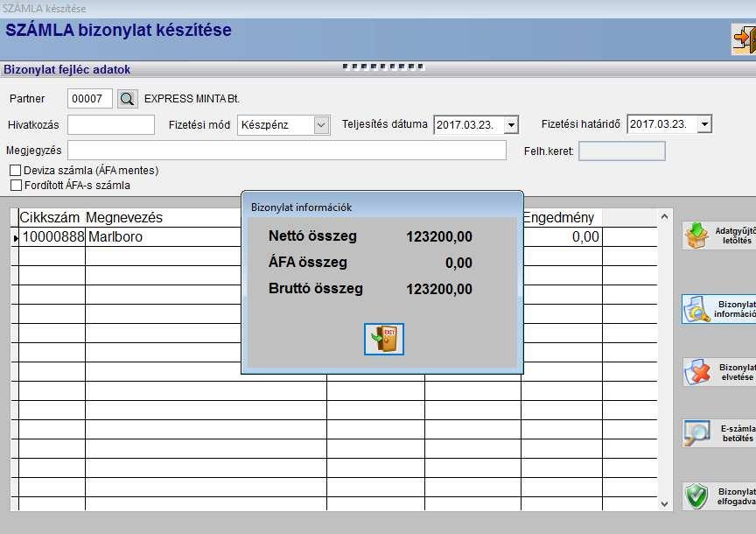Image resolution: width=756 pixels, height=534 pixels.
Task: Click the Adatgyűjtő letöltés button
Action: pos(719,235)
